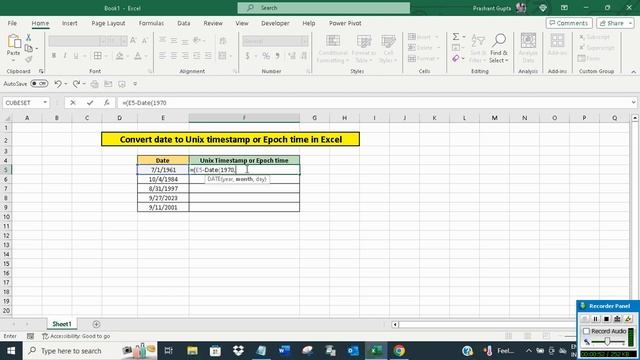Viewport: 640px width, 360px height.
Task: Click the Undo arrow
Action: [x=58, y=84]
